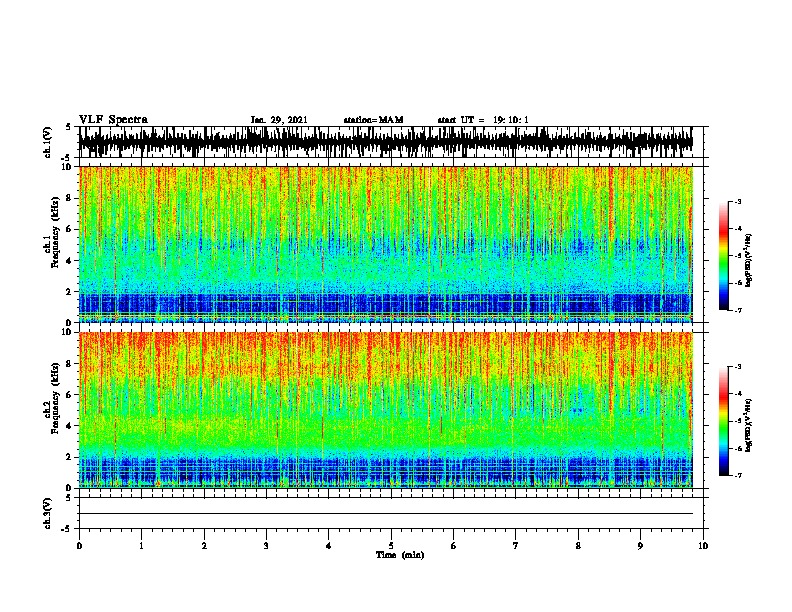792x612 pixels.
Task: Click the "-7" label on ch.1 color scale
Action: click(738, 310)
